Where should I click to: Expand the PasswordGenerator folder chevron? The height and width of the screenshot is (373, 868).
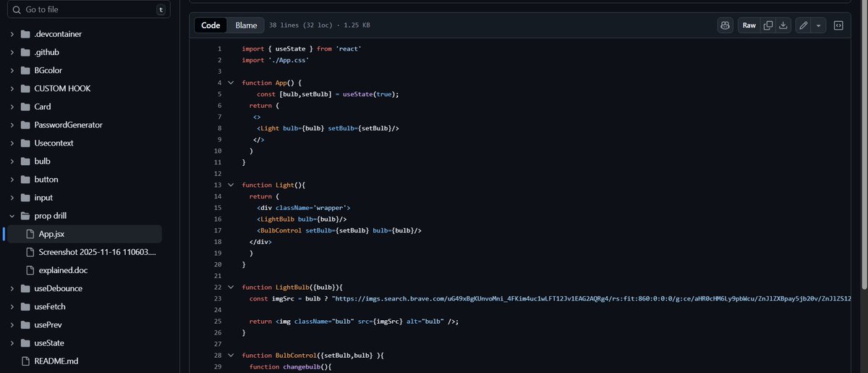[12, 125]
